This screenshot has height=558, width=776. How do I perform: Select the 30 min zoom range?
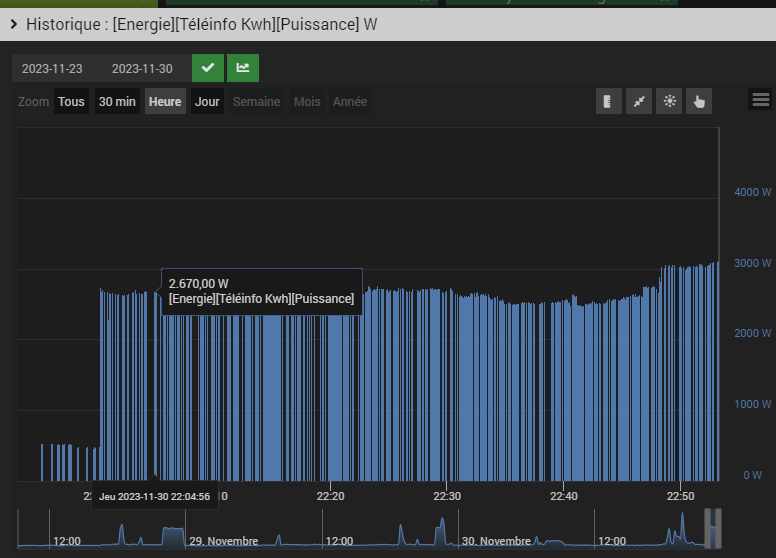point(117,102)
